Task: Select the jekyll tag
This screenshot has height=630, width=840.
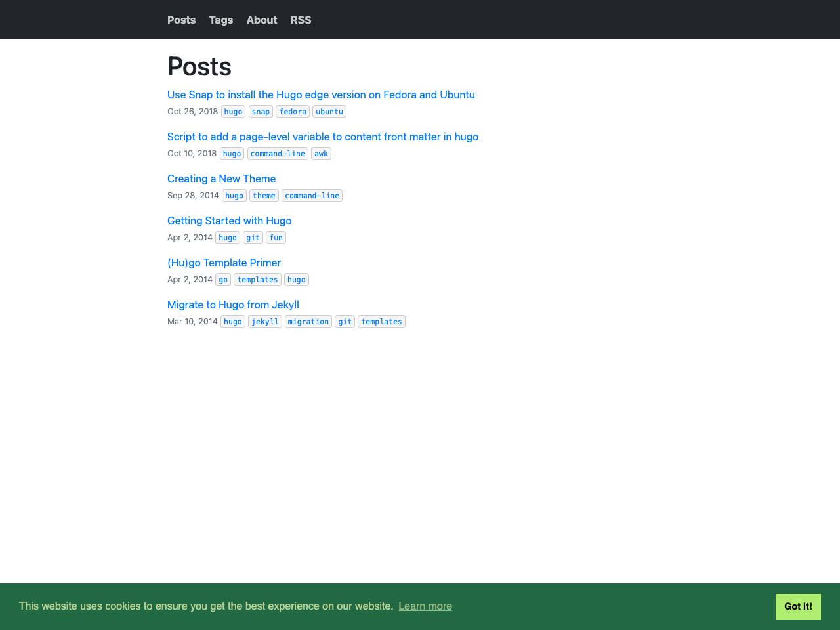Action: [264, 322]
